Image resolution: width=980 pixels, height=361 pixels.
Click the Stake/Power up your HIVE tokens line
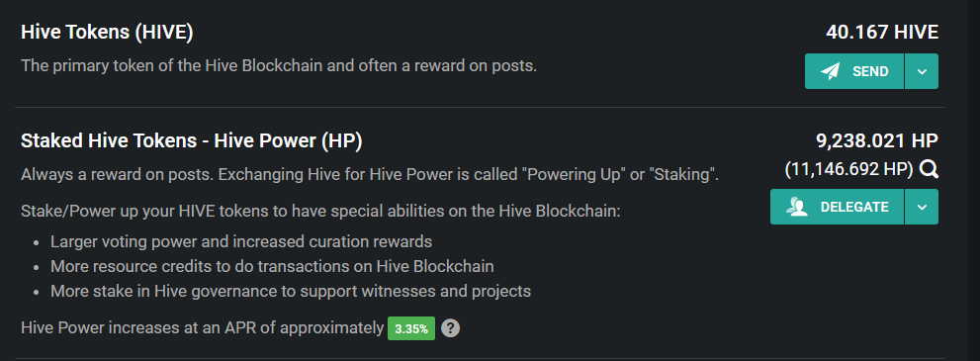(320, 211)
